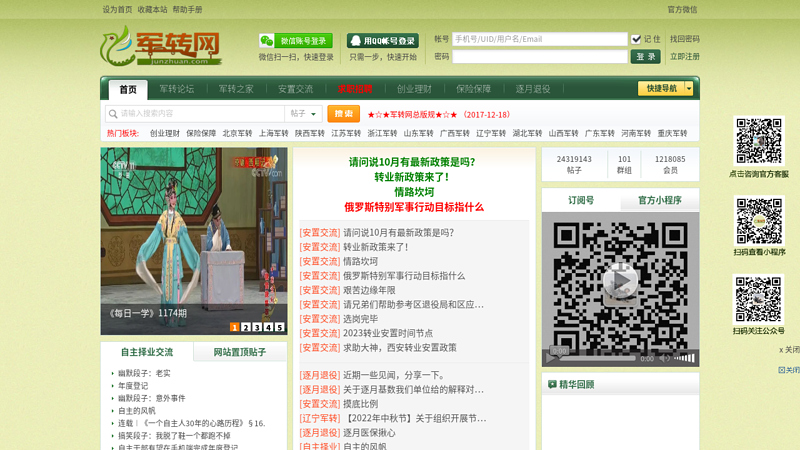Click the 点击咨询官方客服 QR code

pyautogui.click(x=759, y=141)
